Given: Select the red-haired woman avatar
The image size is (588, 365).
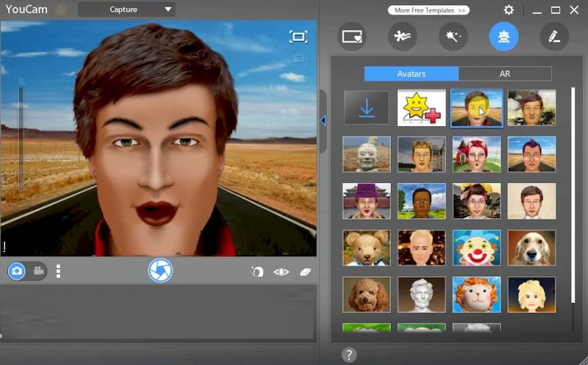Looking at the screenshot, I should click(x=476, y=154).
